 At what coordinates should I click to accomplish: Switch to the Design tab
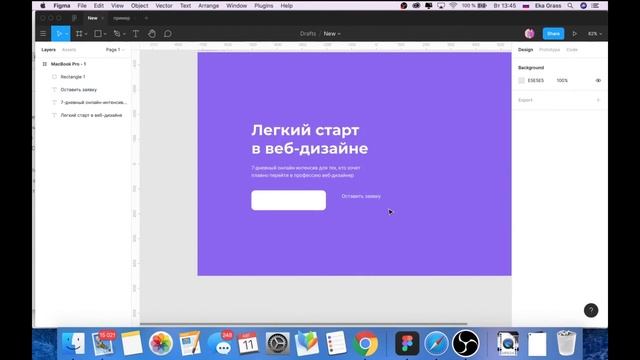coord(525,50)
